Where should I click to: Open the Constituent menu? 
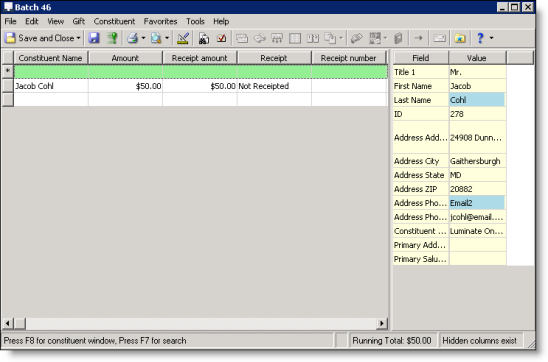[114, 21]
